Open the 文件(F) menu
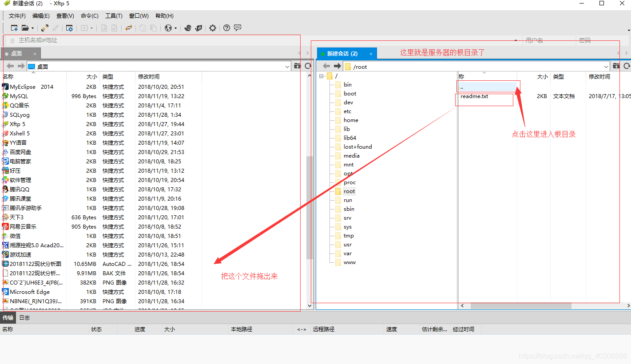Image resolution: width=631 pixels, height=364 pixels. coord(17,16)
